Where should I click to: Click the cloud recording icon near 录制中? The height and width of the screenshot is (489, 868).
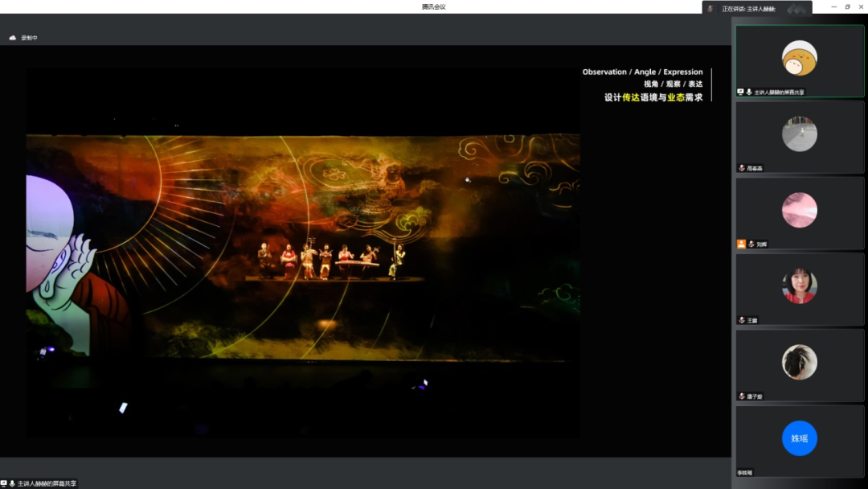13,38
